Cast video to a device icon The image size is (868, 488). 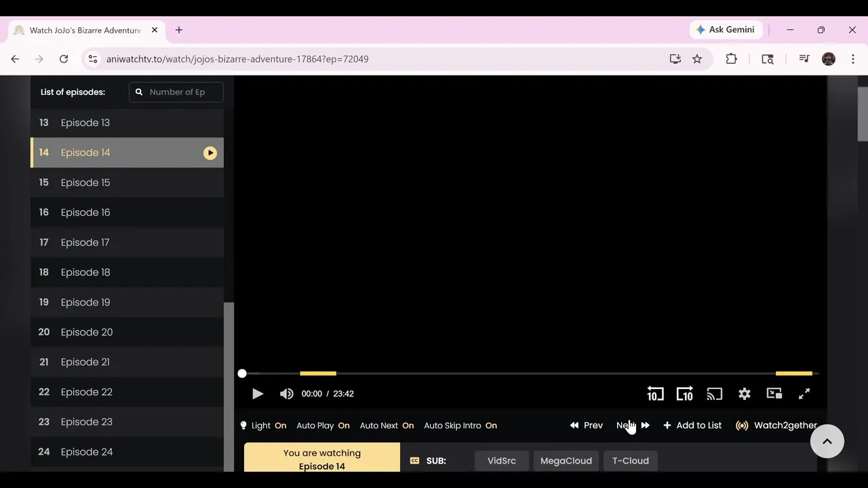(715, 394)
